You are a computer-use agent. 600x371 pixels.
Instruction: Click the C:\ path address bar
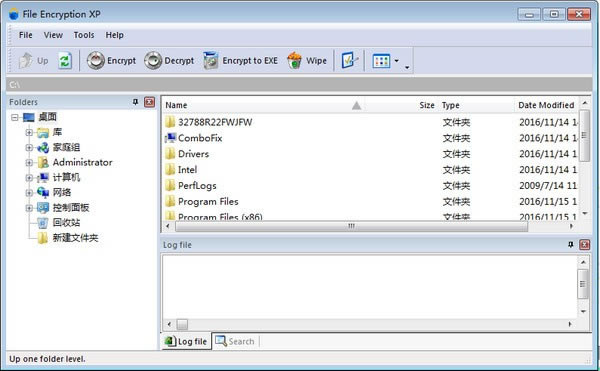tap(299, 84)
